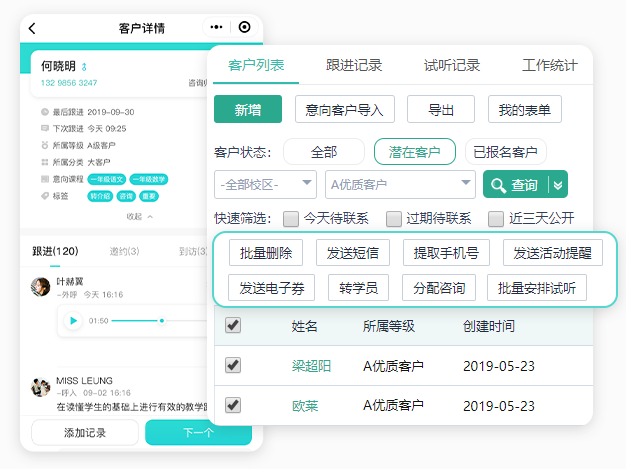The image size is (626, 469).
Task: Click the 标签 tag icon
Action: click(x=45, y=196)
